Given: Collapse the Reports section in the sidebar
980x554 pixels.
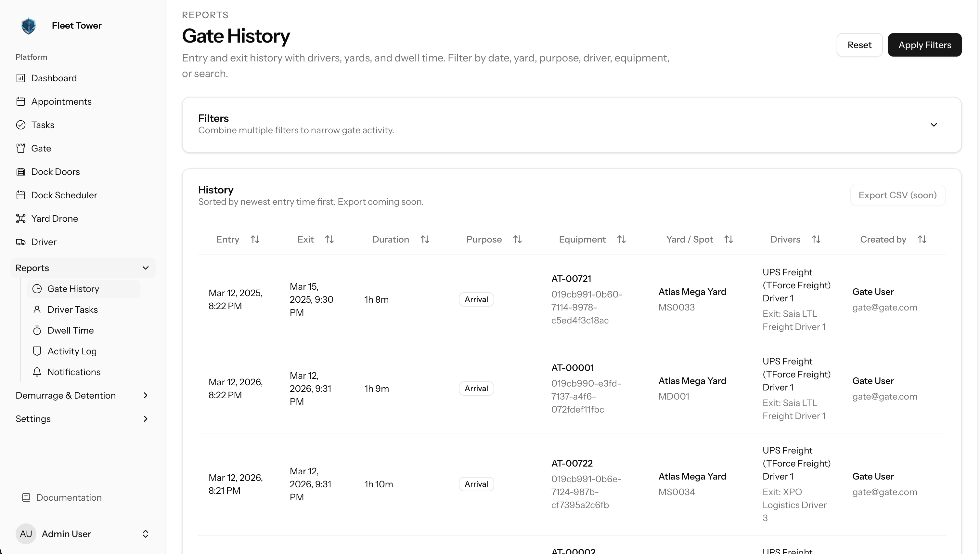Looking at the screenshot, I should pyautogui.click(x=145, y=268).
